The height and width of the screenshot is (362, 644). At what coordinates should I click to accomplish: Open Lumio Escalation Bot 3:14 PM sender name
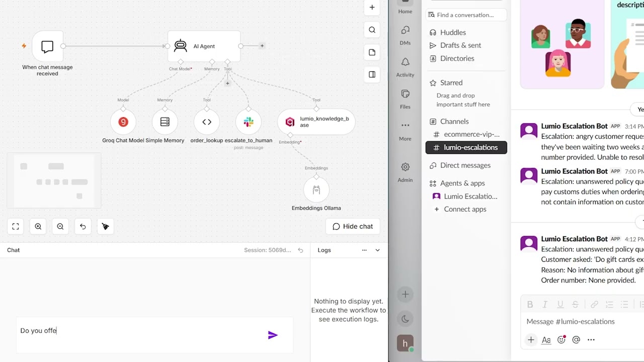pyautogui.click(x=574, y=126)
